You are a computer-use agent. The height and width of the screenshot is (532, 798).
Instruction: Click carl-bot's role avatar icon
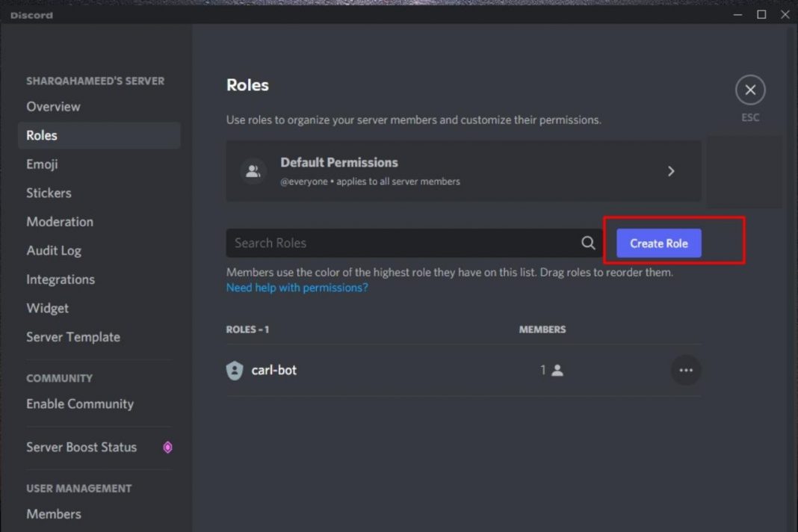point(234,370)
